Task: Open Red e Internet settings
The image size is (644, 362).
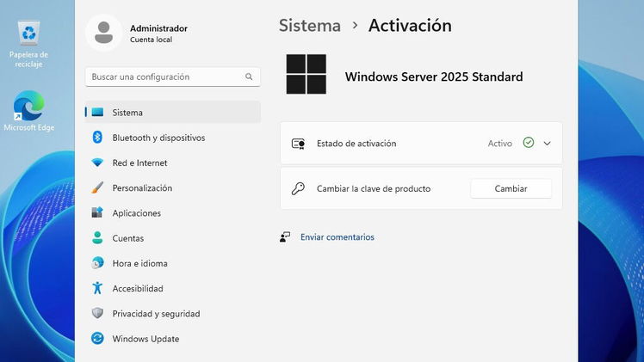Action: (172, 163)
